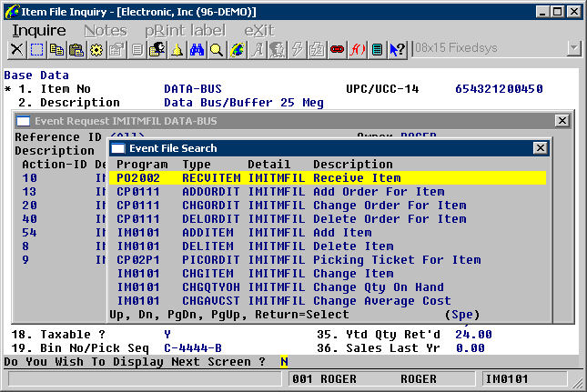Click the UPC value 654321200450
The image size is (587, 392).
pyautogui.click(x=499, y=89)
